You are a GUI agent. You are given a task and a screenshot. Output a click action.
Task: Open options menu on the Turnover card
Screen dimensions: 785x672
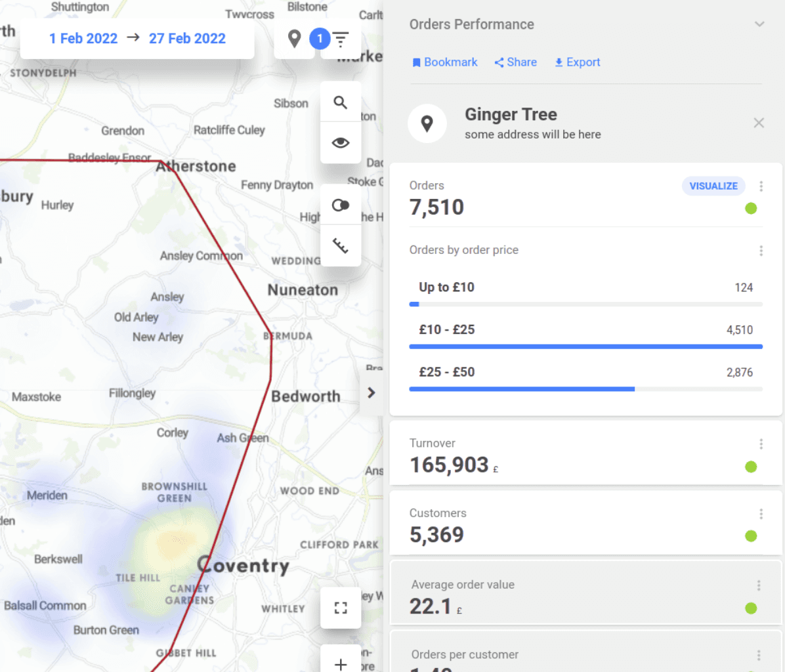pyautogui.click(x=761, y=444)
